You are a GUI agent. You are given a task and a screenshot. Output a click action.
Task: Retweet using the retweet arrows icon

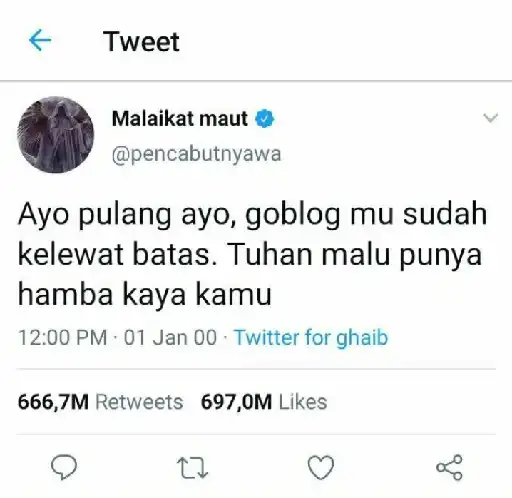coord(192,468)
